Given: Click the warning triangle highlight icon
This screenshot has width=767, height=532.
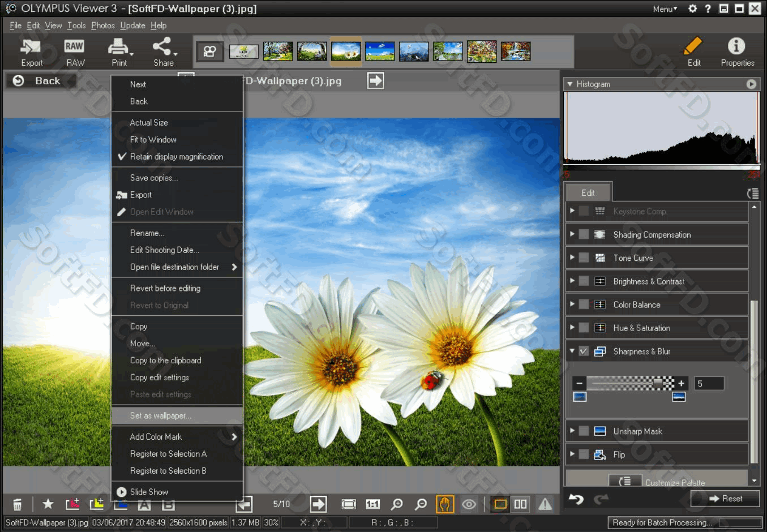Looking at the screenshot, I should coord(545,504).
